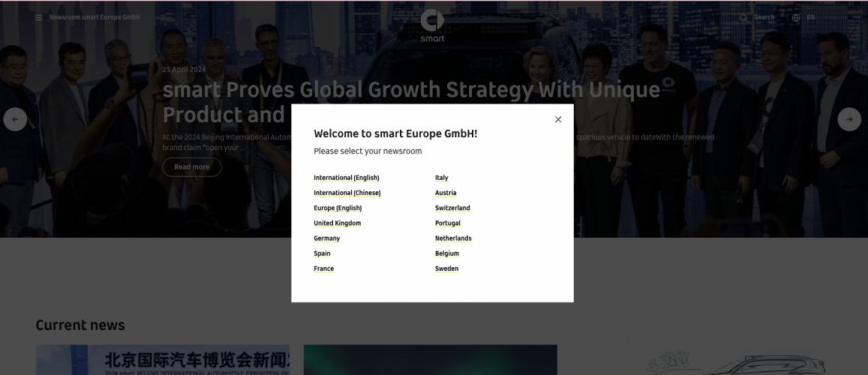Click the globe language icon

tap(796, 18)
